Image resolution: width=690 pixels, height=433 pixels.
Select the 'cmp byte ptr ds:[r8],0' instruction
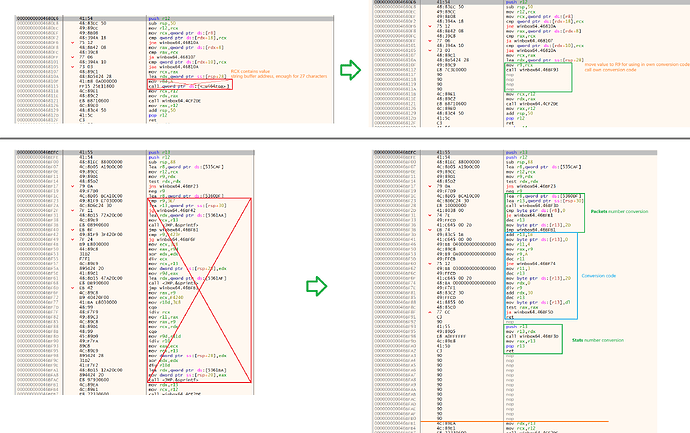click(536, 210)
